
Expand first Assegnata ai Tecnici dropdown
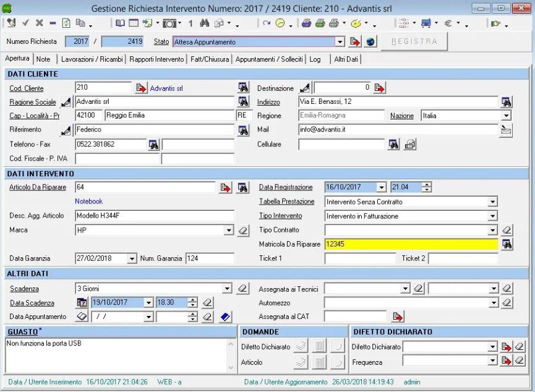405,289
